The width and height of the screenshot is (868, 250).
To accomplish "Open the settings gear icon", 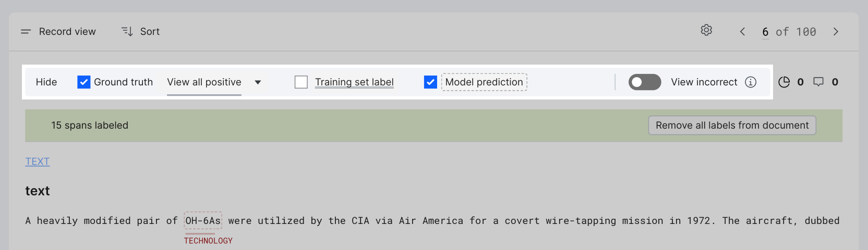I will (x=706, y=30).
